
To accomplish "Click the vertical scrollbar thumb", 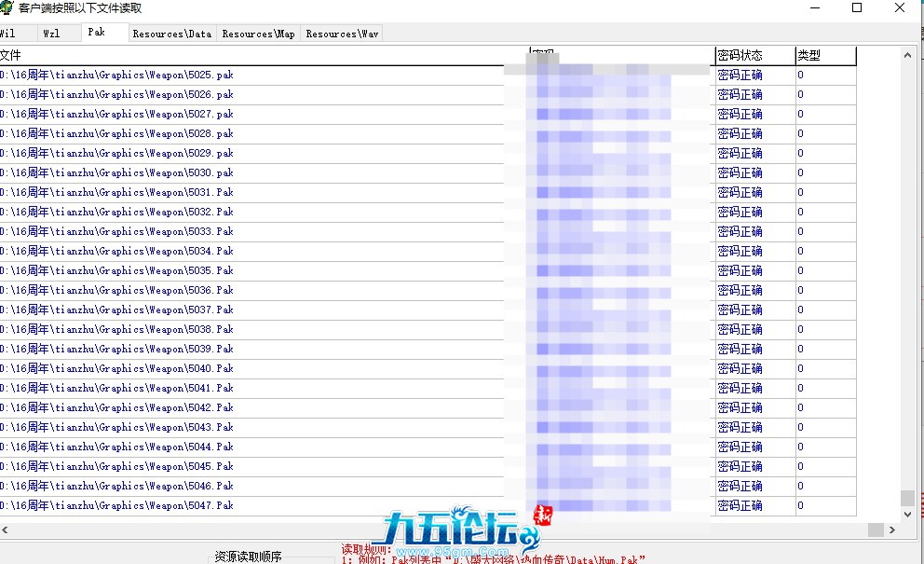I will [907, 497].
